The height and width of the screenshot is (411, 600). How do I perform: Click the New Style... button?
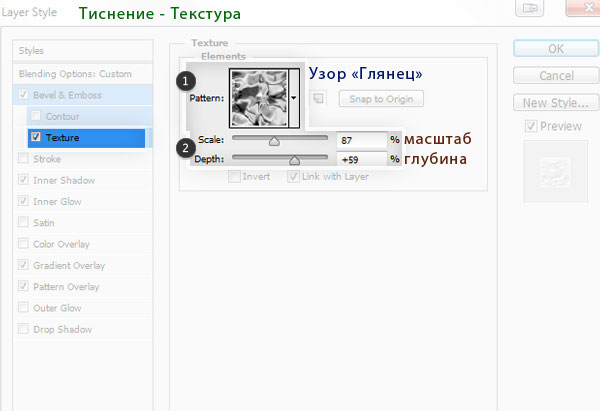coord(556,103)
